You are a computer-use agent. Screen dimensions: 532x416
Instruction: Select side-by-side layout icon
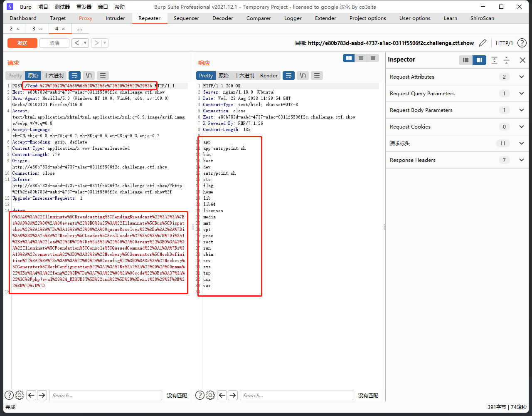click(349, 58)
